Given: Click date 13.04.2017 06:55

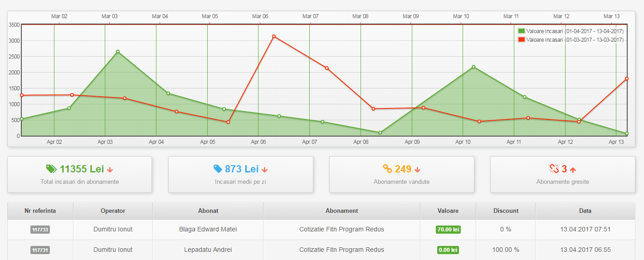Looking at the screenshot, I should tap(585, 250).
